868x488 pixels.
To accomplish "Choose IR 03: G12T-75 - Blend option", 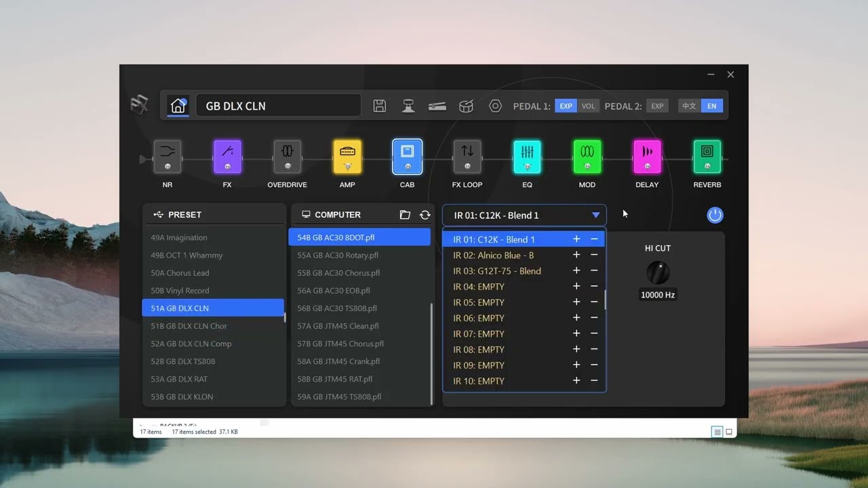I will pos(497,271).
